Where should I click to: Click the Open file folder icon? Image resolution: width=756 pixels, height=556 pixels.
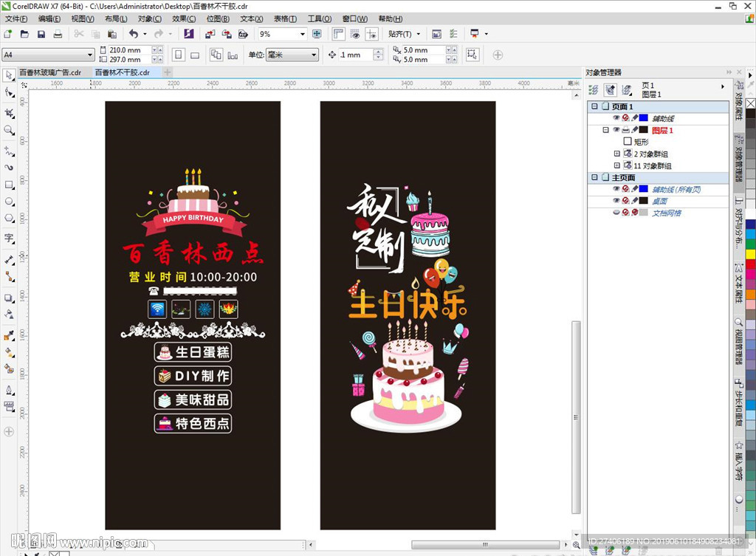pos(24,34)
